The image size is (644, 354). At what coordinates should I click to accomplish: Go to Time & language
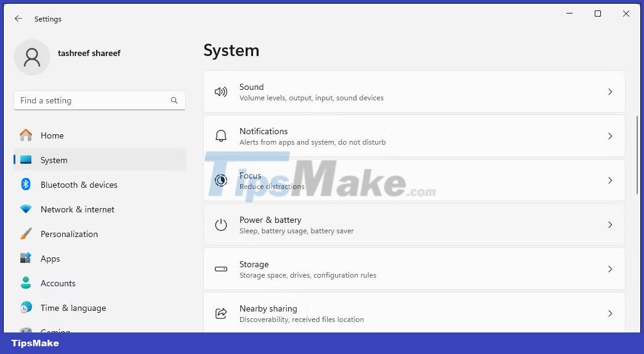100,308
